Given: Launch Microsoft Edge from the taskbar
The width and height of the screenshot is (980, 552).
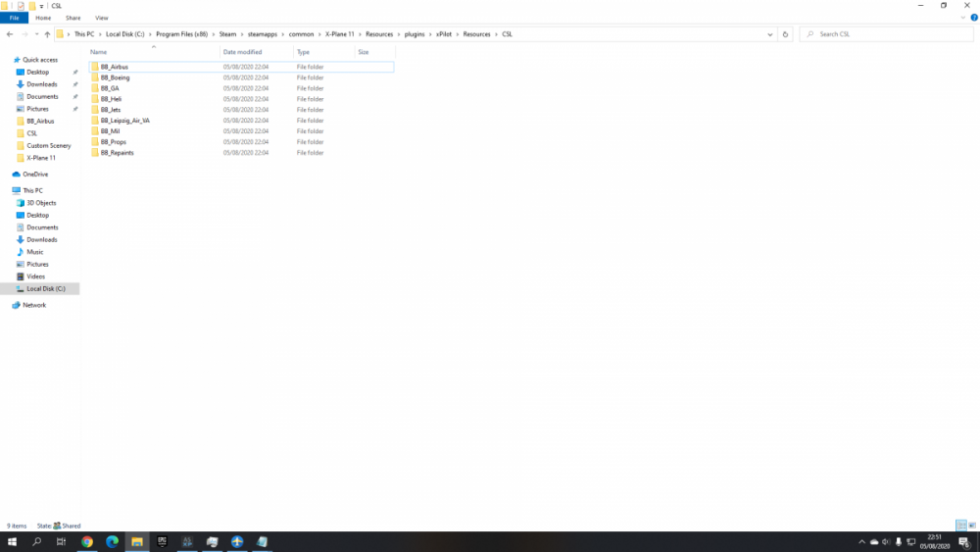Looking at the screenshot, I should click(112, 542).
